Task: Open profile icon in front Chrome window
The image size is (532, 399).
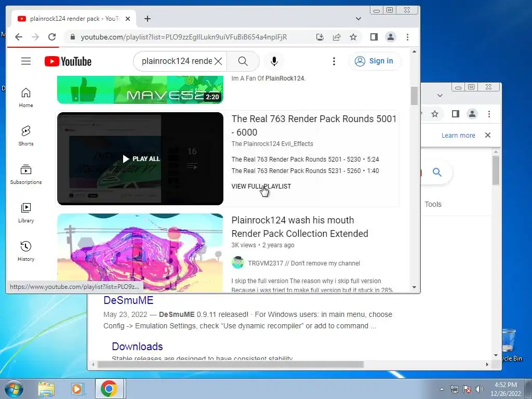Action: (391, 37)
